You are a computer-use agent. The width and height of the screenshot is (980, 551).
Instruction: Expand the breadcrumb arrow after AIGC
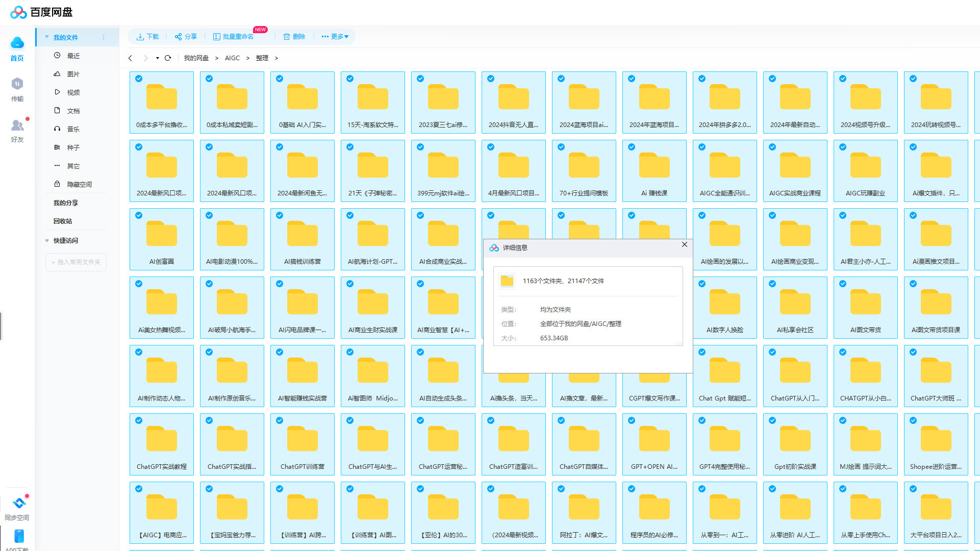(x=248, y=58)
